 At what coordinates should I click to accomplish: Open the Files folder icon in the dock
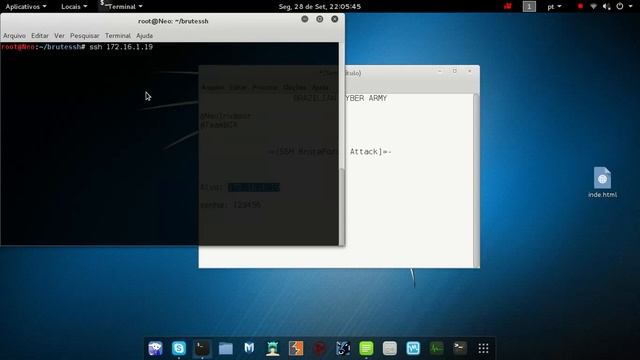point(226,348)
